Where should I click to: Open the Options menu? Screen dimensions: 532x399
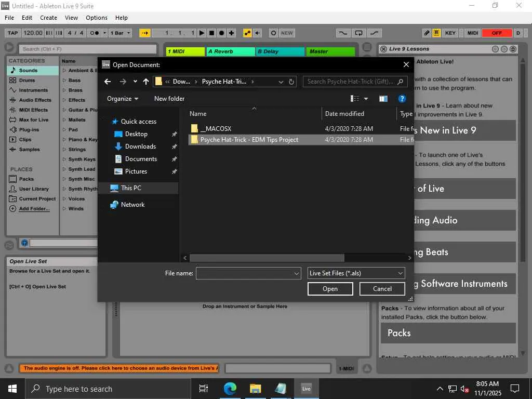[96, 18]
